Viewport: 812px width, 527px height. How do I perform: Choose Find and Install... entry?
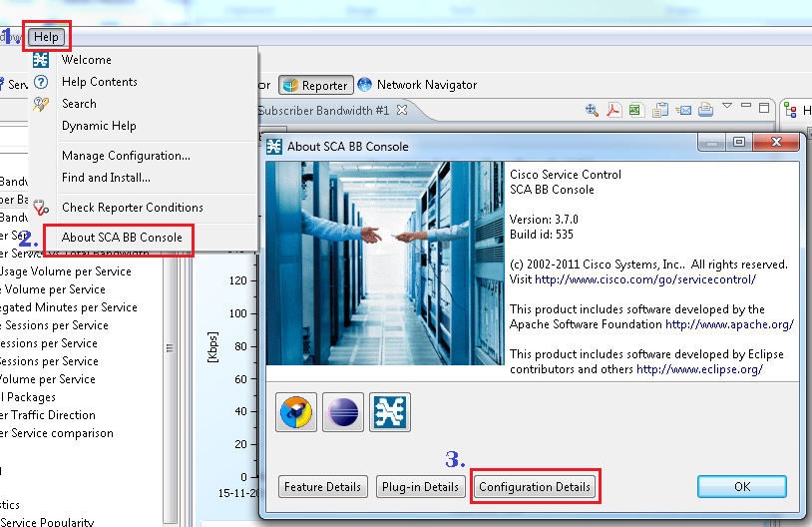106,178
